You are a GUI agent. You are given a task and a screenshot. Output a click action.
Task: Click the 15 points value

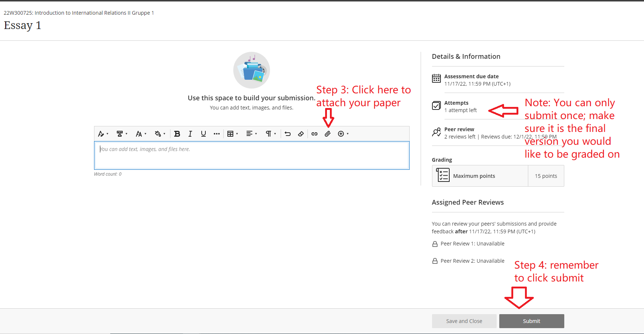(x=546, y=176)
